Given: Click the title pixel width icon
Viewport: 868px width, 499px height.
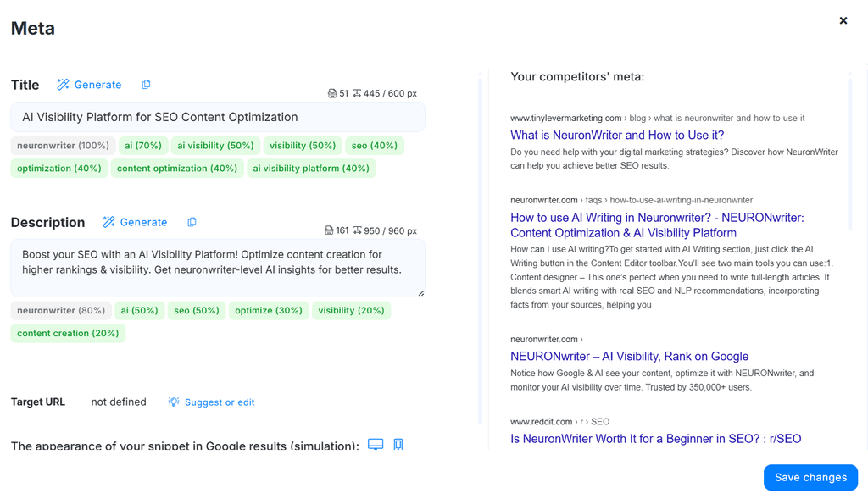Looking at the screenshot, I should pos(357,93).
